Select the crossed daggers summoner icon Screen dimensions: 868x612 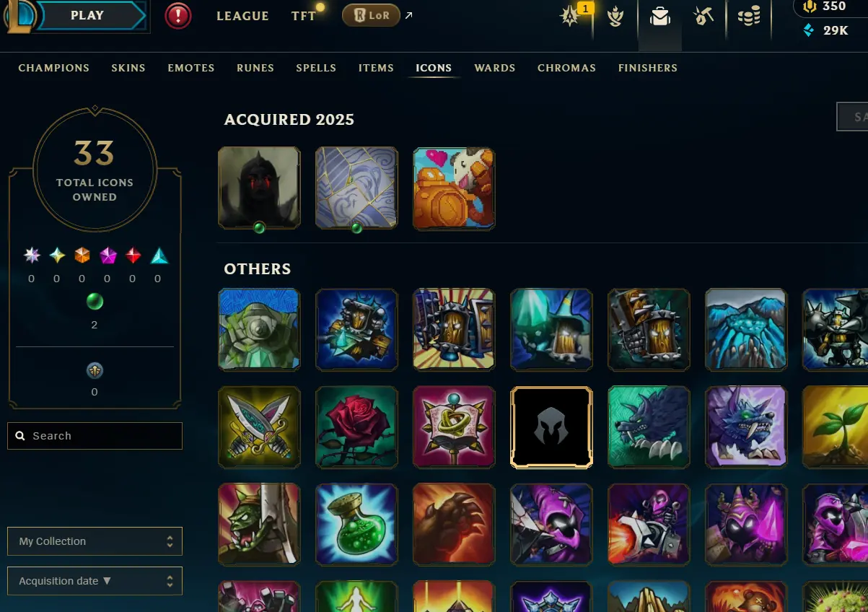click(x=259, y=427)
